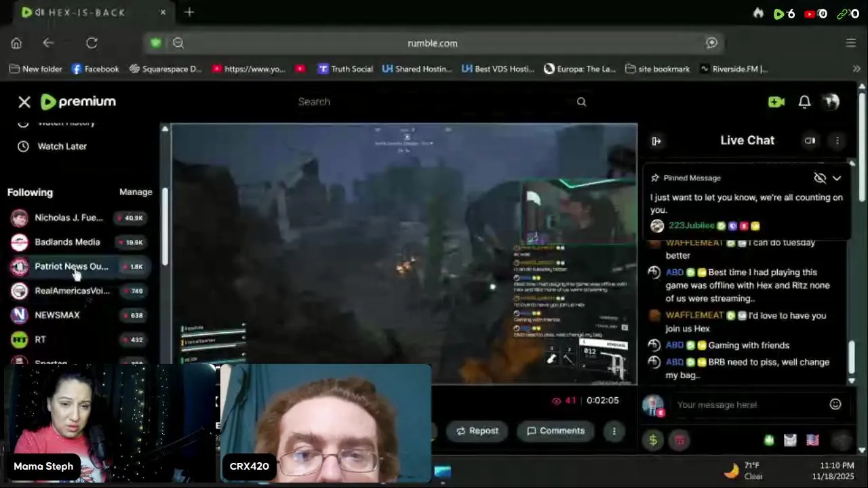This screenshot has width=868, height=488.
Task: Open Live Chat three-dot options
Action: click(837, 140)
